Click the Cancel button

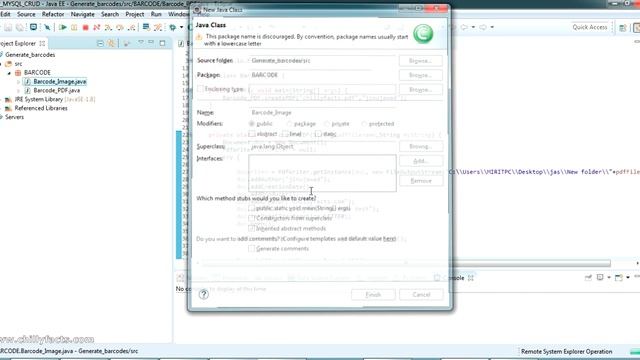[421, 294]
